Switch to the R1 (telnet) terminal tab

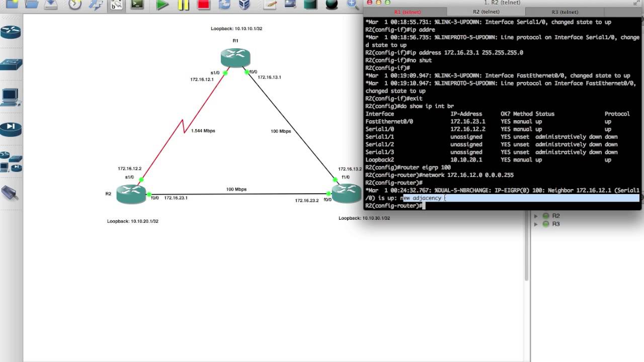(x=408, y=12)
